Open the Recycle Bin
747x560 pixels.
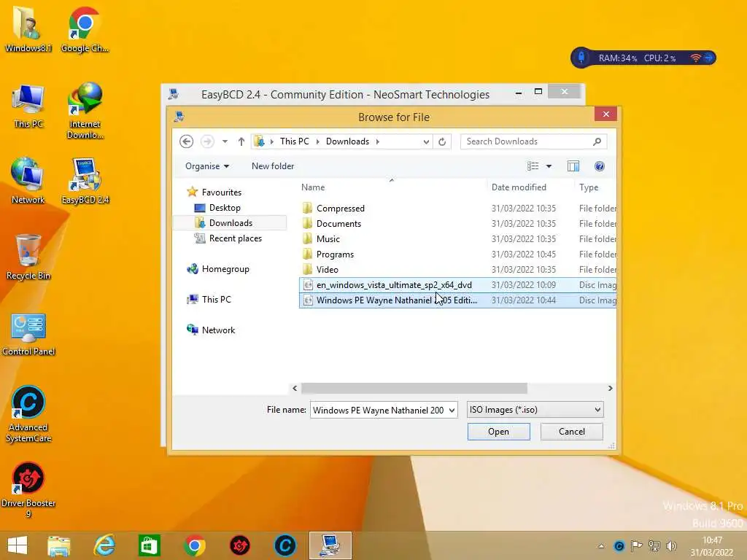pyautogui.click(x=28, y=257)
